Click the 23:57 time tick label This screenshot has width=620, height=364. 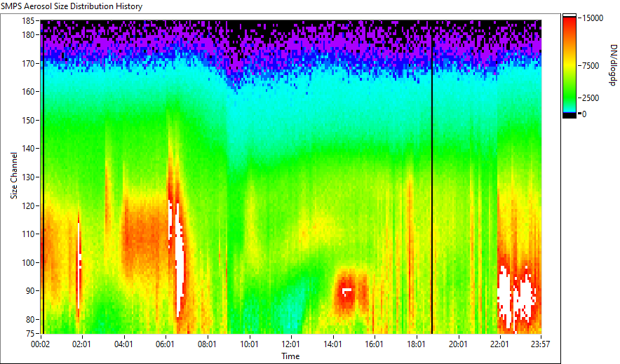click(x=541, y=344)
